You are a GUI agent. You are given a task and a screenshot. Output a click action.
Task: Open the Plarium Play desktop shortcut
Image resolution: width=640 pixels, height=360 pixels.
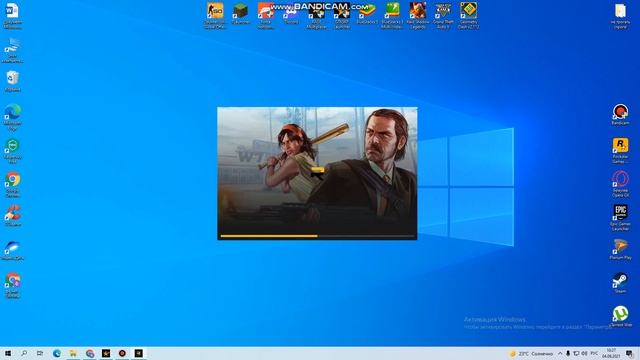point(620,249)
